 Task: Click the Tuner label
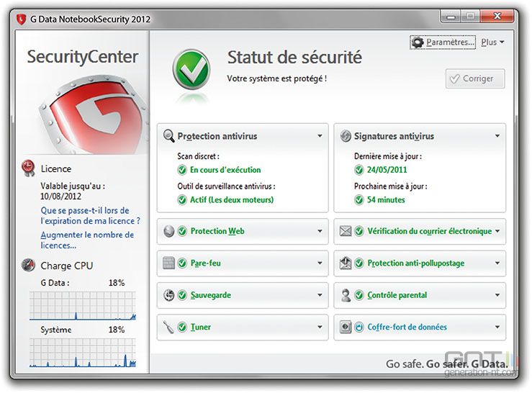[201, 327]
